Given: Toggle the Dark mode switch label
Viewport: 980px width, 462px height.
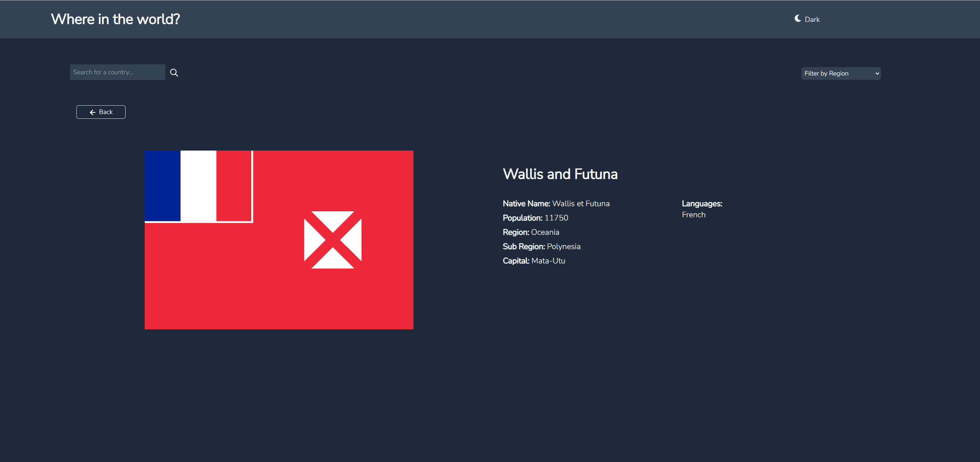Looking at the screenshot, I should (812, 19).
